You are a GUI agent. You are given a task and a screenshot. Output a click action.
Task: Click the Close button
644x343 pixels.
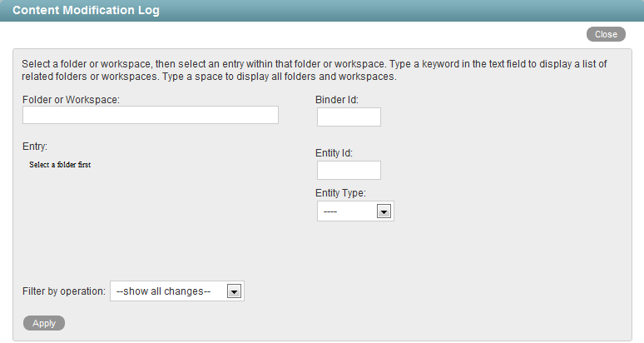click(x=605, y=34)
